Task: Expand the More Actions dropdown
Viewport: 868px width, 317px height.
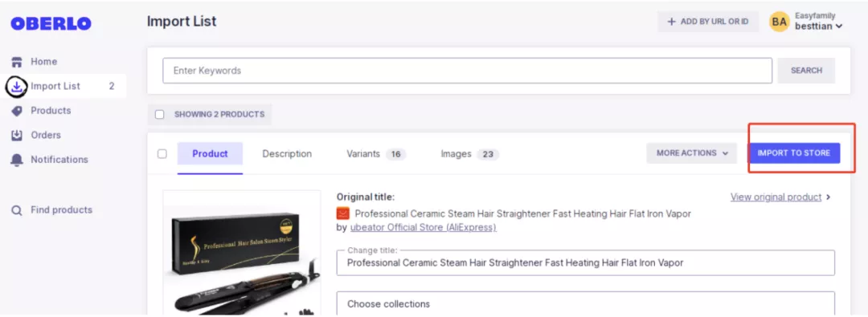Action: tap(691, 153)
